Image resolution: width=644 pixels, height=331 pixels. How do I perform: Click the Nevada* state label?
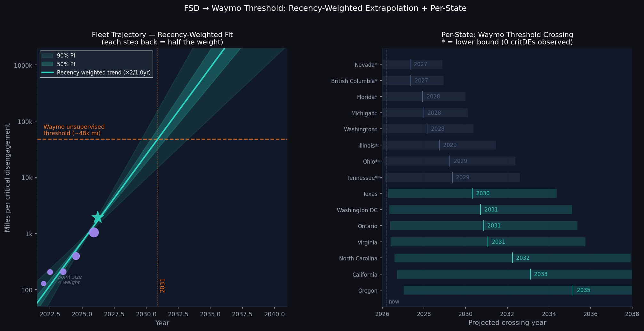click(366, 65)
